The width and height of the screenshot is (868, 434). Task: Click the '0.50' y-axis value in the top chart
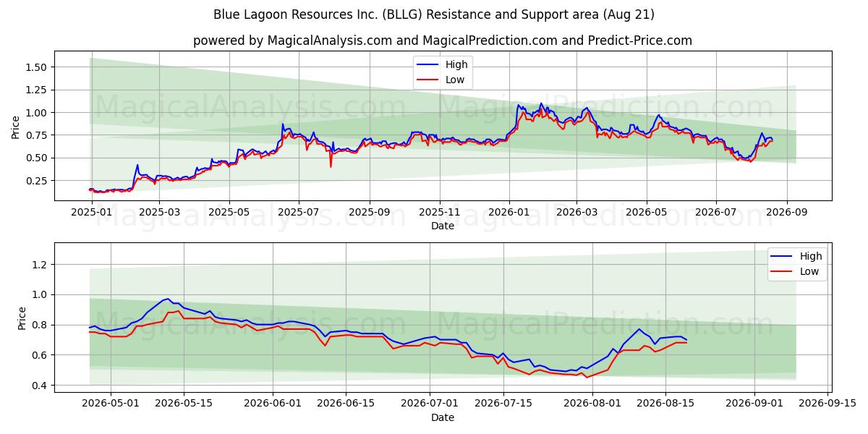click(x=36, y=158)
